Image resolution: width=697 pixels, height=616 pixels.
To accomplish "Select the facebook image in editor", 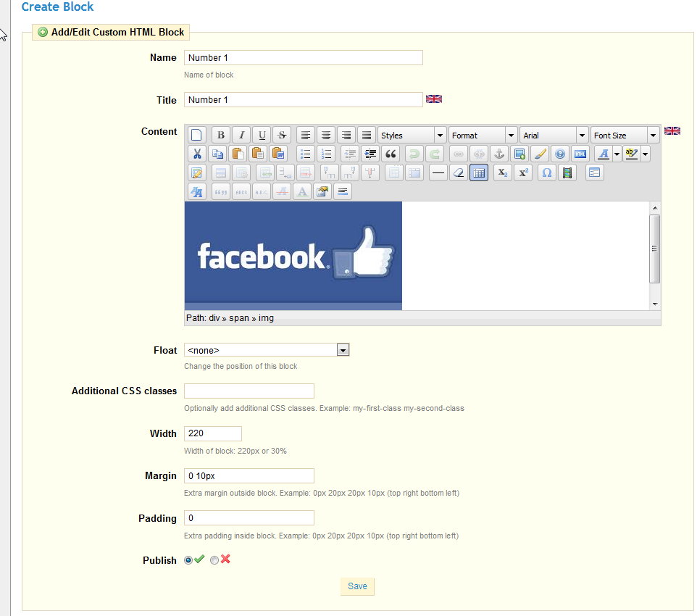I will tap(293, 256).
